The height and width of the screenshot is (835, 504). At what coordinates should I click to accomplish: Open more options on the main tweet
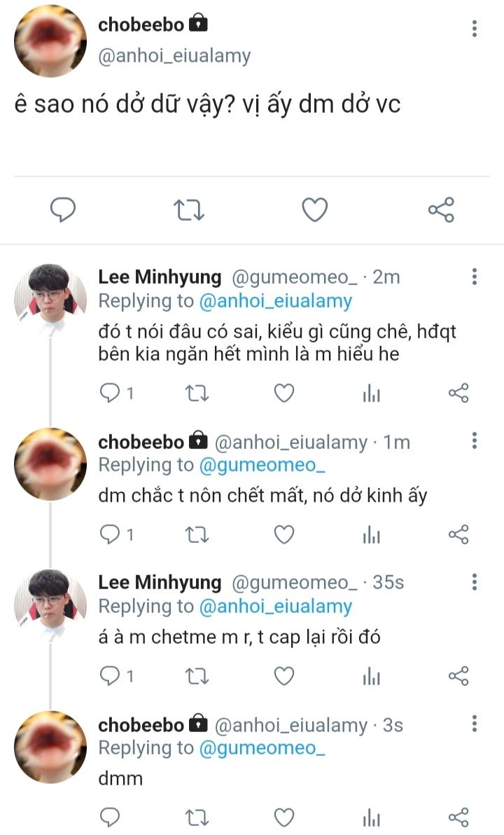pos(475,29)
